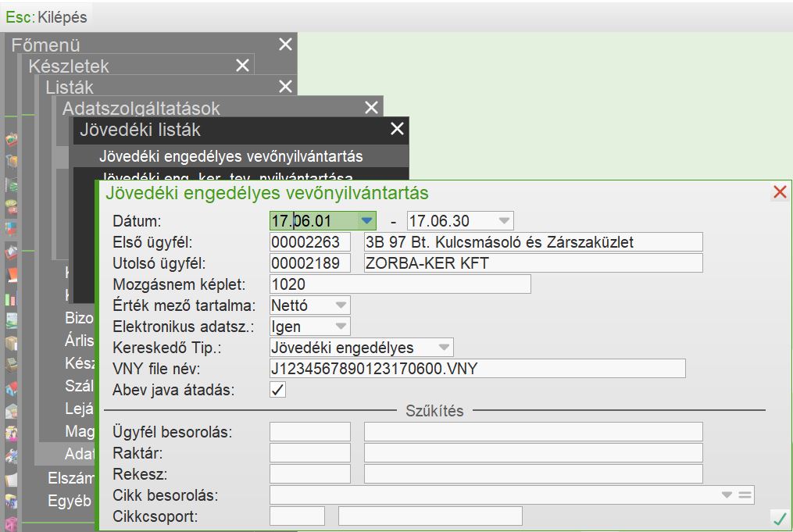
Task: Click the green checkmark confirm icon
Action: pyautogui.click(x=779, y=518)
